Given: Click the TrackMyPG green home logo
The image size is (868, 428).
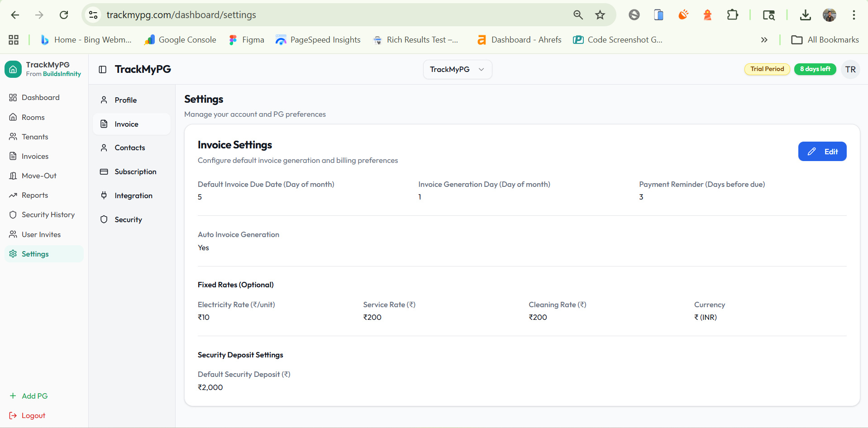Looking at the screenshot, I should point(13,69).
